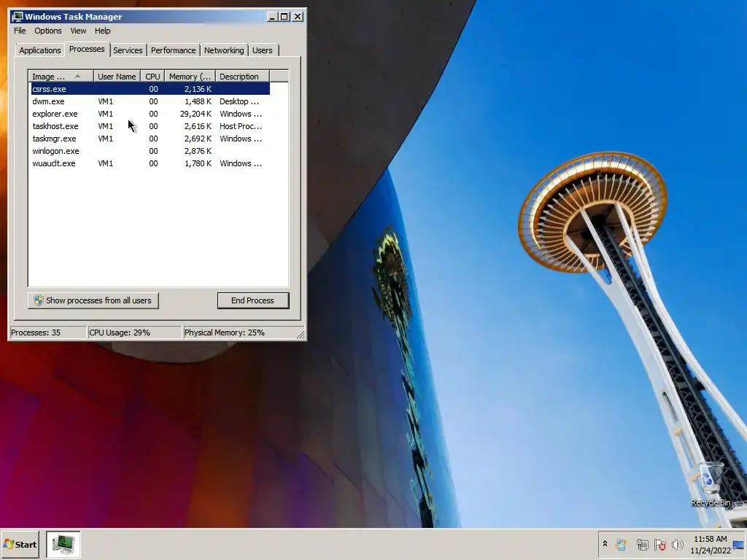Viewport: 747px width, 560px height.
Task: Click Desktop ... description of dwm.exe
Action: coord(239,101)
